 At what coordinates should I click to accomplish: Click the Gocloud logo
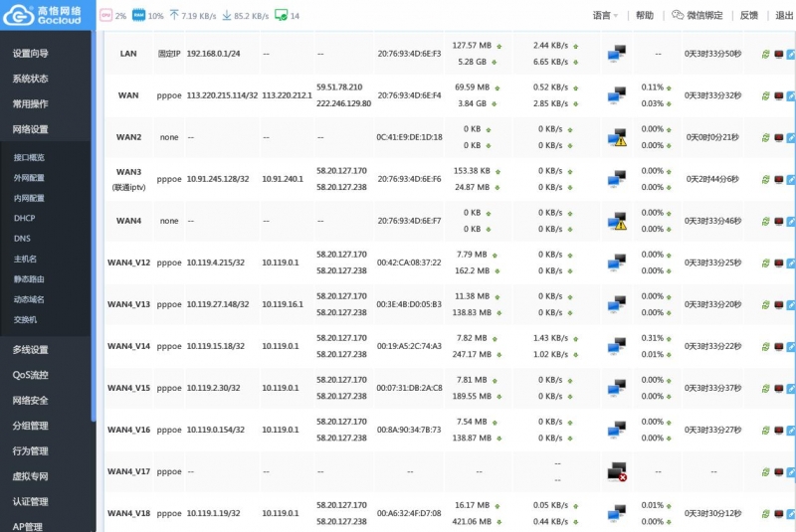click(x=47, y=15)
